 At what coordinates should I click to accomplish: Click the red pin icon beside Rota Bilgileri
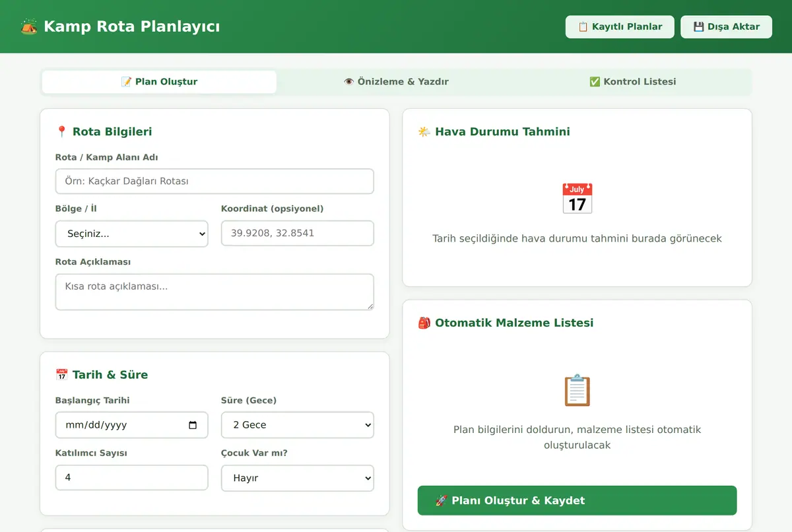pos(62,131)
